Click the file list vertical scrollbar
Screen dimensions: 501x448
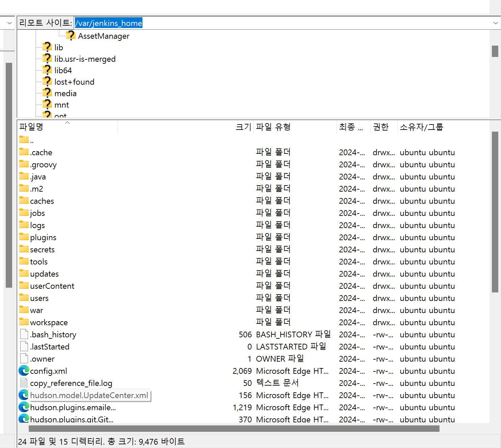tap(495, 212)
